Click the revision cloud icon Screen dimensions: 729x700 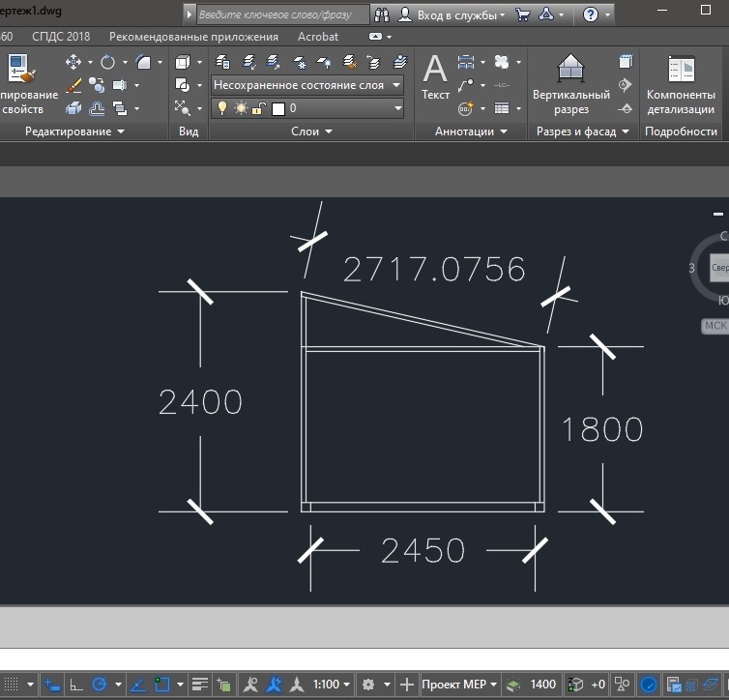click(502, 62)
